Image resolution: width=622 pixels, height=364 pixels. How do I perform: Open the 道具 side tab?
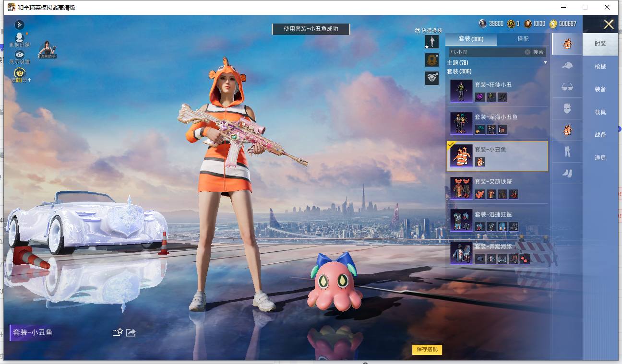click(600, 158)
